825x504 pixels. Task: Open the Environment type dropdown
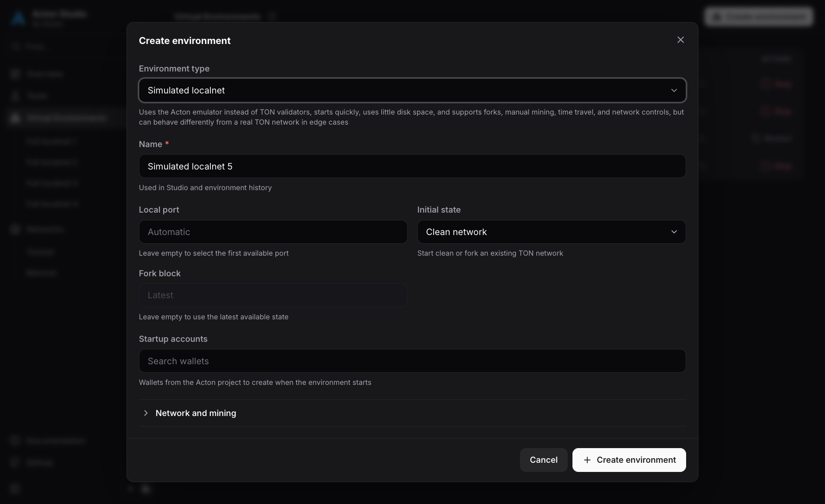(x=412, y=90)
